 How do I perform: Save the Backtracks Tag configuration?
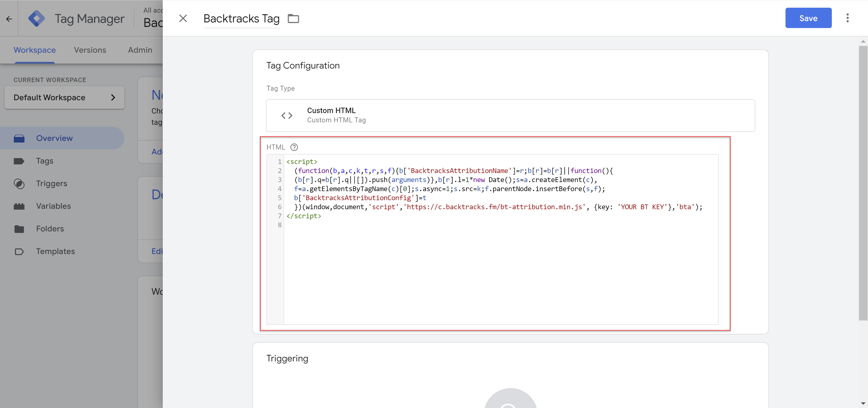click(x=808, y=18)
